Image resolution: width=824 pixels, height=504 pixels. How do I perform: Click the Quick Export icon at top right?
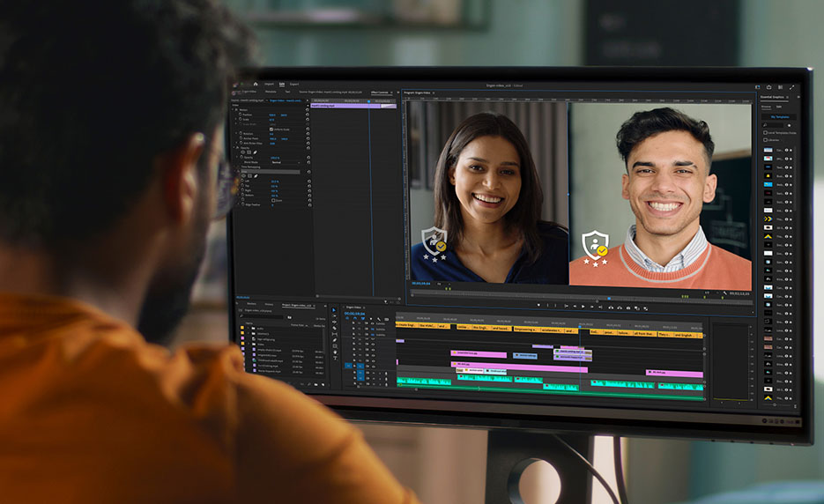coord(768,86)
